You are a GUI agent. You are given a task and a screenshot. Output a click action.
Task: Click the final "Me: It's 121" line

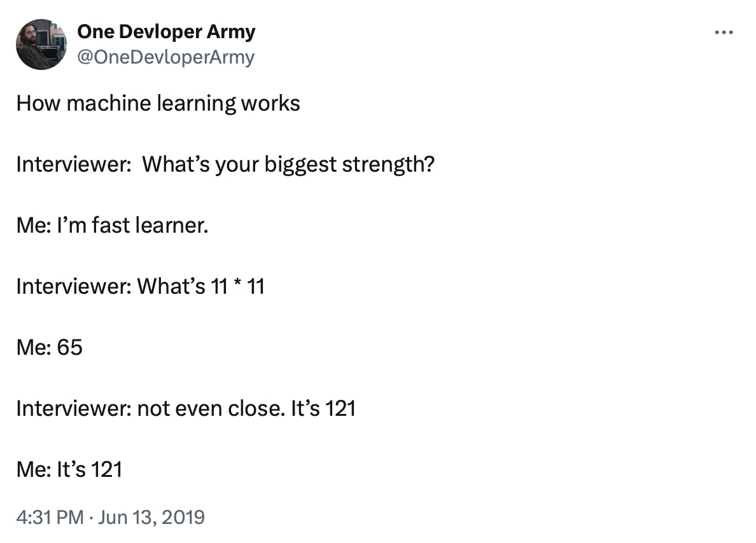pyautogui.click(x=69, y=470)
